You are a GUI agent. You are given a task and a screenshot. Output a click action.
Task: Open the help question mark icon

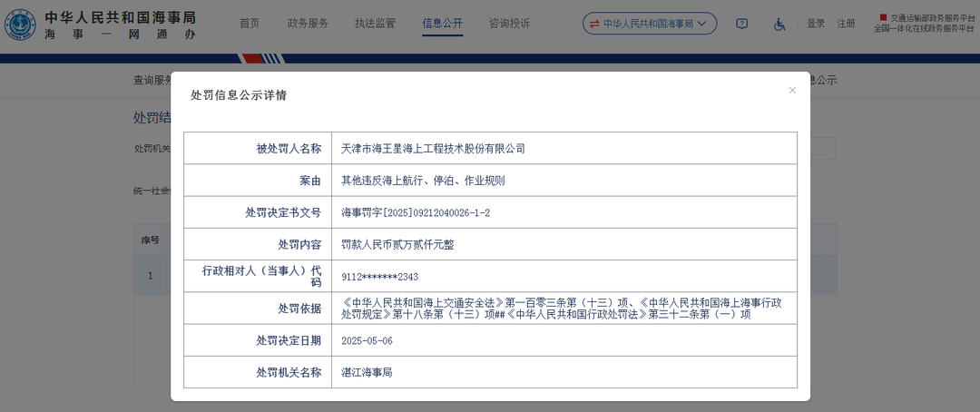coord(741,24)
